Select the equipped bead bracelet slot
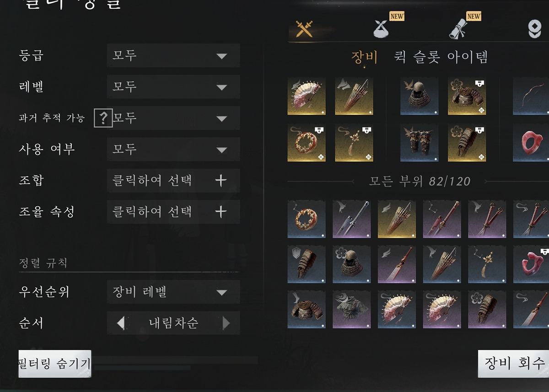Screen dimensions: 549x392 tap(307, 143)
